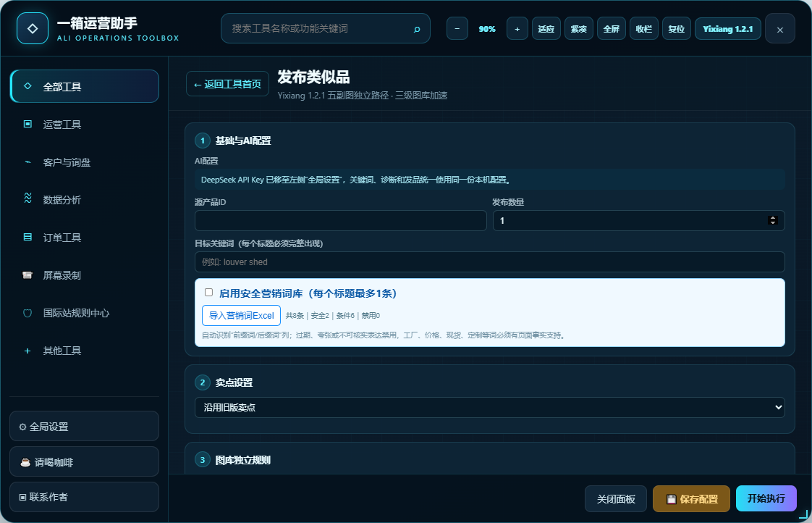Click 保存配置 button

[x=691, y=499]
